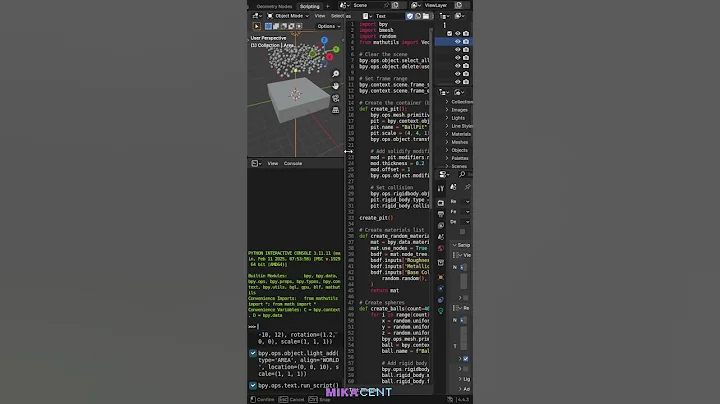Choose the Intersect selection mode icon
Image resolution: width=720 pixels, height=404 pixels.
click(299, 26)
